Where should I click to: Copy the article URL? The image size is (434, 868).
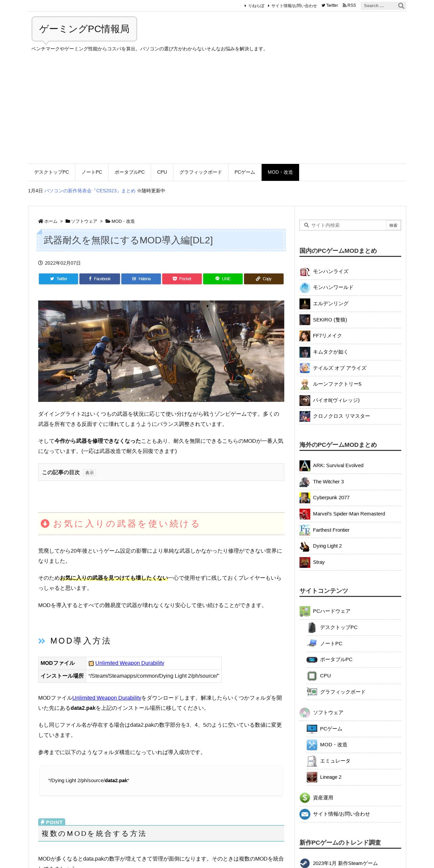click(x=264, y=279)
